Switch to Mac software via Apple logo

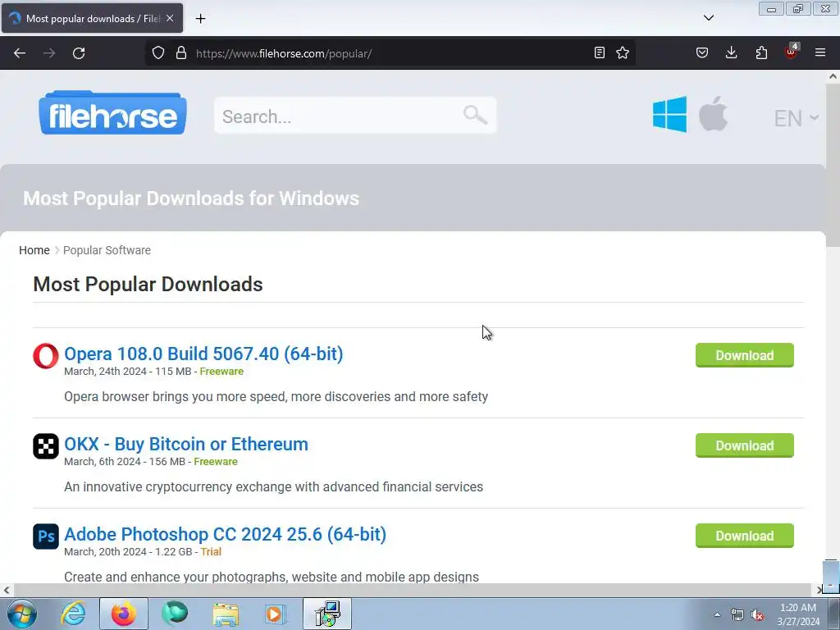click(x=713, y=113)
